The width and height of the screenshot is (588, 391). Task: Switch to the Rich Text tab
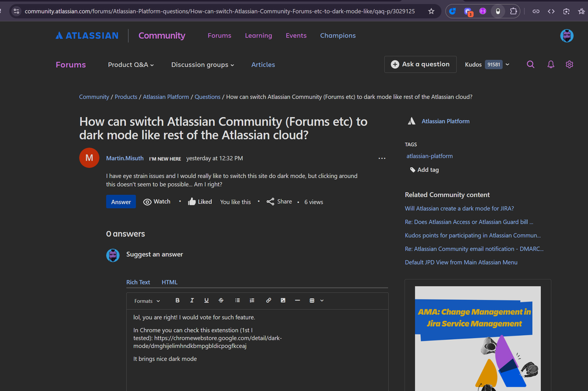pos(138,282)
